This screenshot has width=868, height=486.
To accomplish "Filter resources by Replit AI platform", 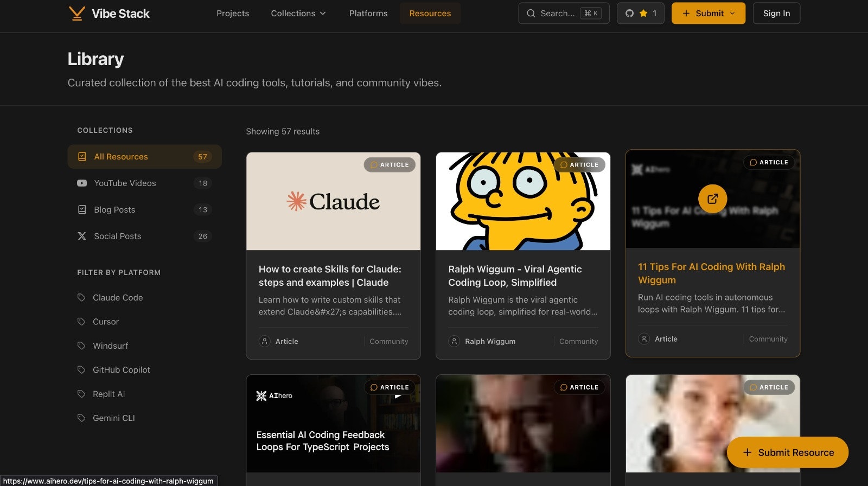I will click(x=109, y=394).
